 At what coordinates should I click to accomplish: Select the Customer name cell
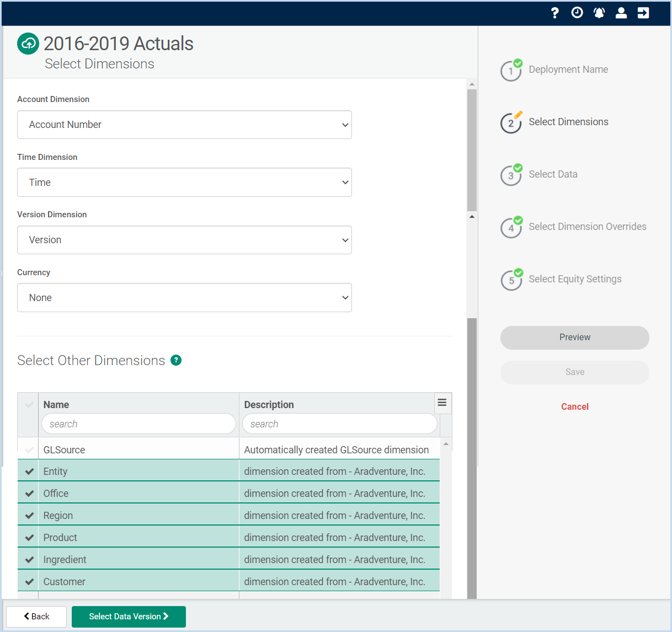tap(138, 581)
